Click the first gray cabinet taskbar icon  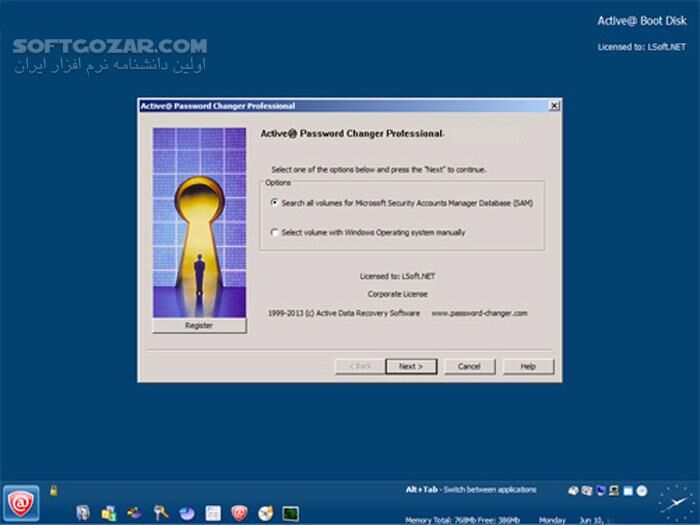83,513
